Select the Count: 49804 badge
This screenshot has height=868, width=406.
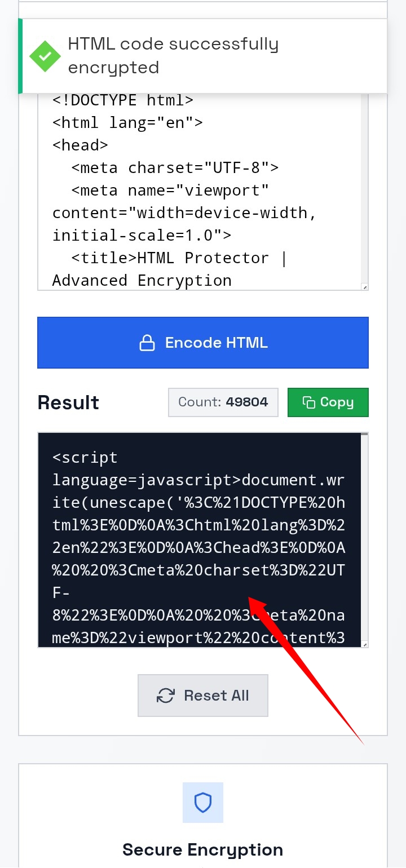pos(223,402)
